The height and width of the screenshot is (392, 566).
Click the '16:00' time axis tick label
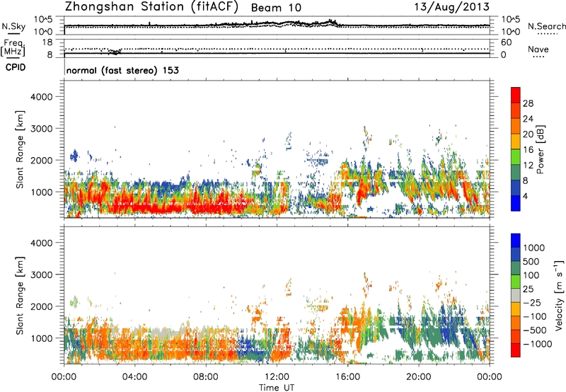pyautogui.click(x=348, y=377)
